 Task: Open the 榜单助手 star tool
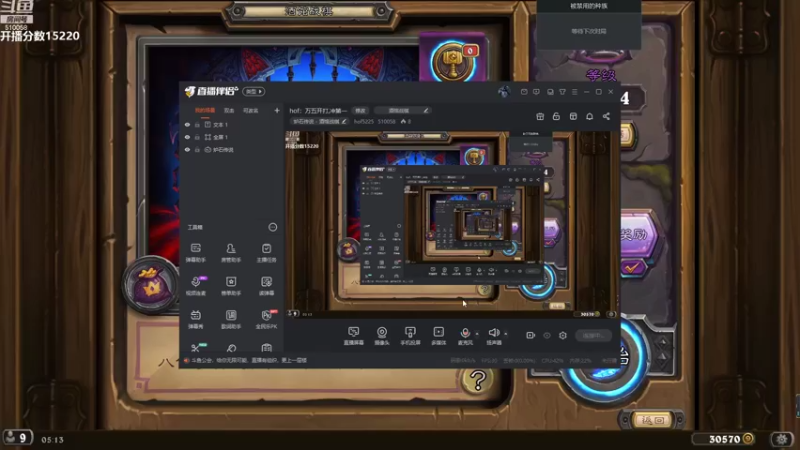coord(231,286)
